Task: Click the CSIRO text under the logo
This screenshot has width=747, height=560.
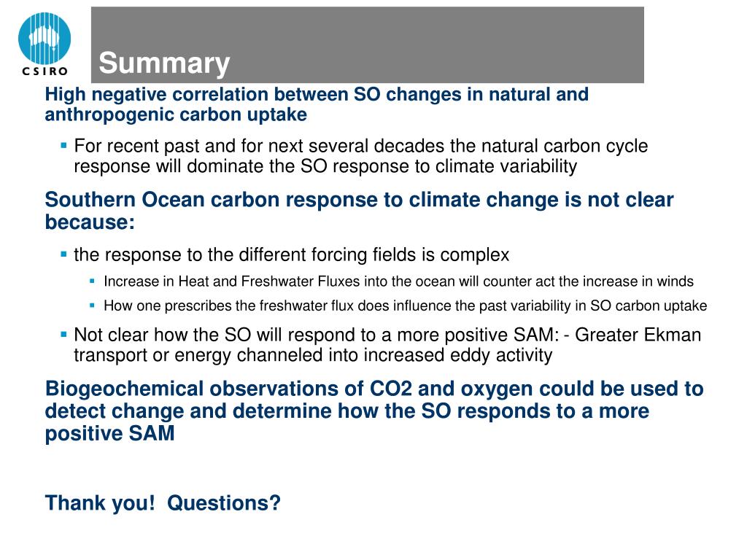Action: point(44,71)
